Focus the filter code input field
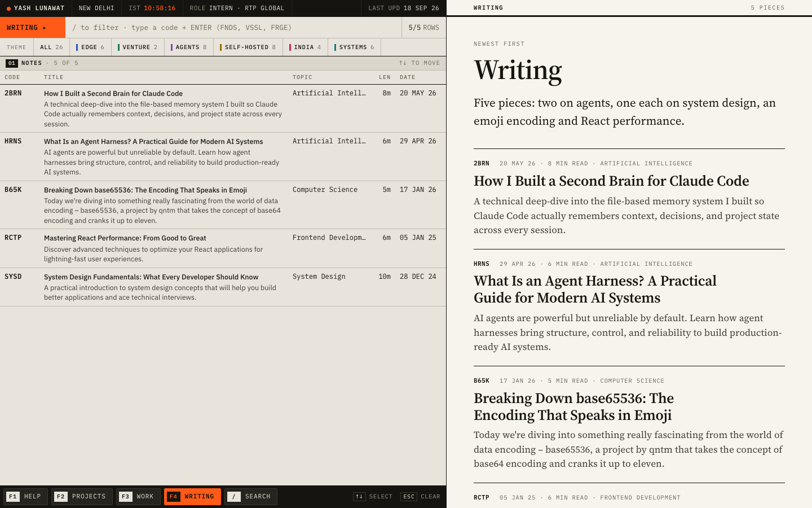This screenshot has height=508, width=812. (x=233, y=28)
